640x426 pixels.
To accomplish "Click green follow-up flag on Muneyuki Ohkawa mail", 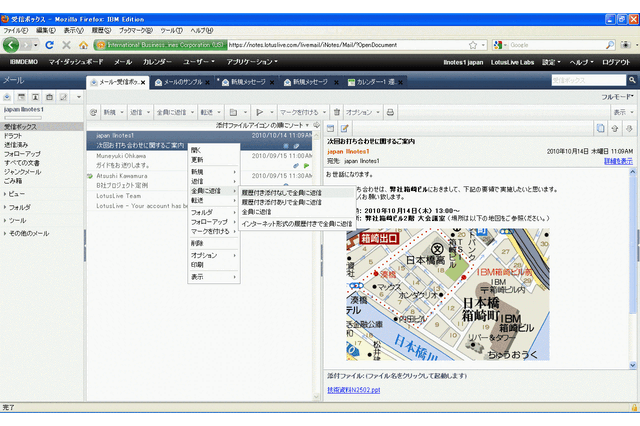I will coord(306,166).
